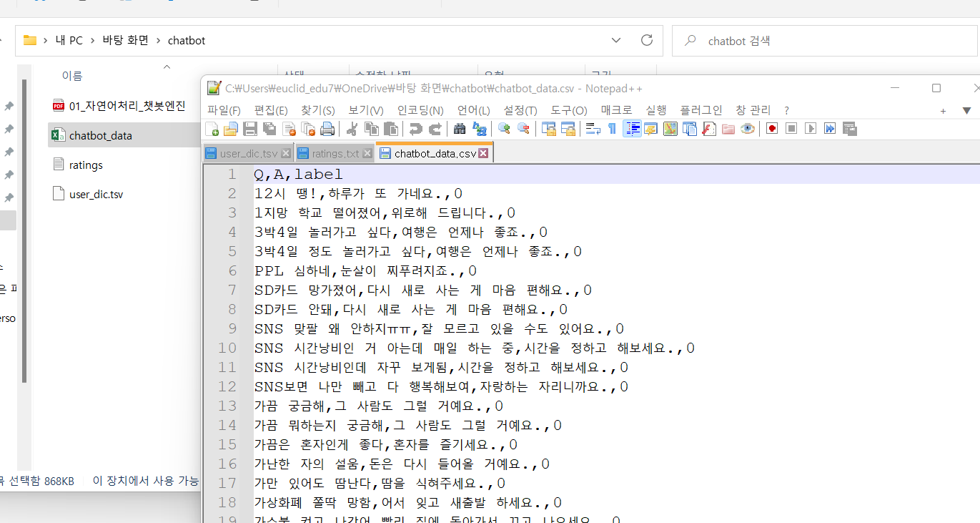Image resolution: width=980 pixels, height=523 pixels.
Task: Open the Replace toolbar icon
Action: coord(479,129)
